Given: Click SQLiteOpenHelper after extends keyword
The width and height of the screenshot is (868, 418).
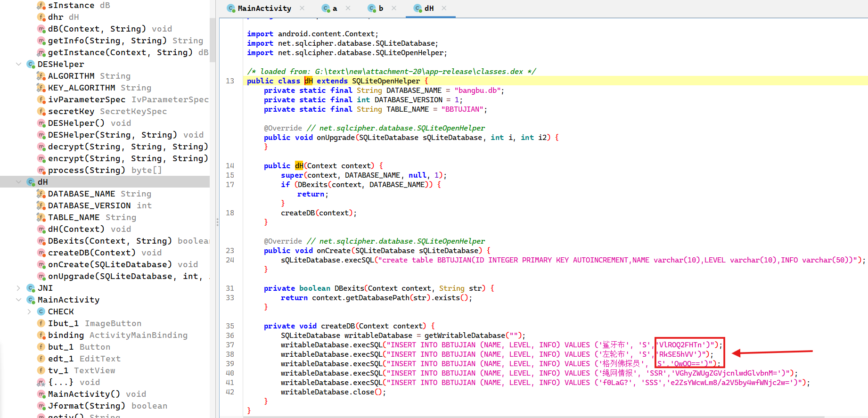Looking at the screenshot, I should [386, 81].
